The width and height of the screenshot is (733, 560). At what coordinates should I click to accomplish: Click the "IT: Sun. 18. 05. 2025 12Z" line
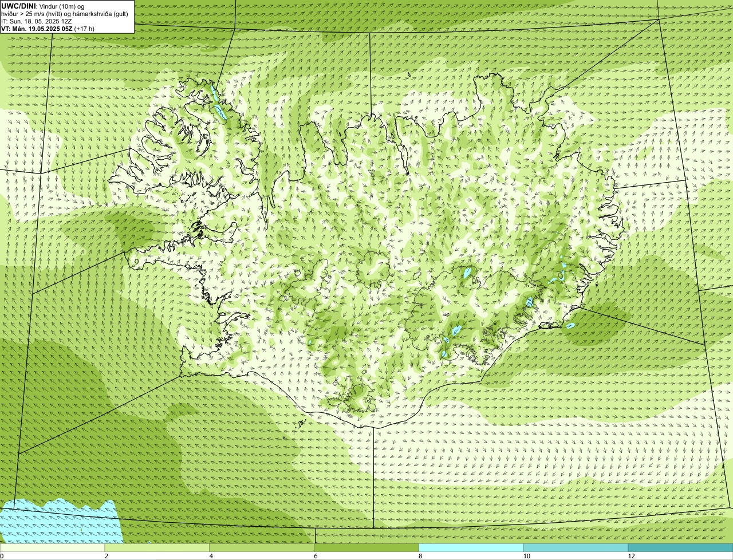tap(36, 21)
